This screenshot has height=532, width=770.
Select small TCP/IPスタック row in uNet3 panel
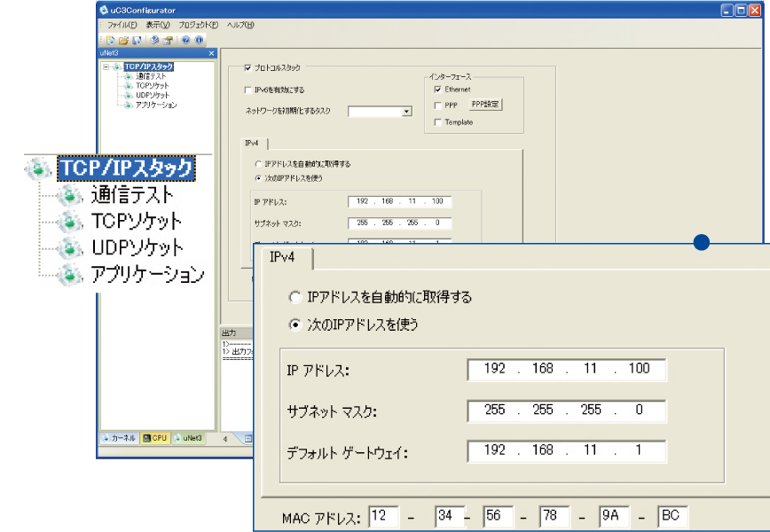tap(148, 66)
